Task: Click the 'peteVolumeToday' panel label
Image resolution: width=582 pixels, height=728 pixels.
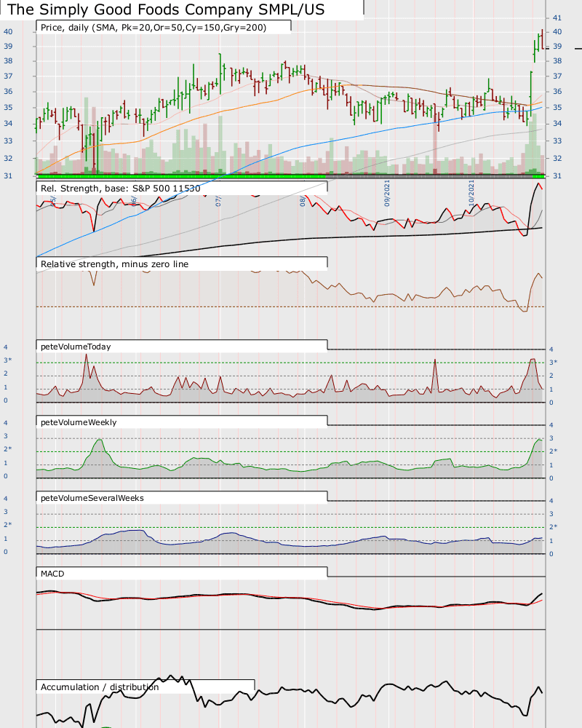Action: point(76,347)
